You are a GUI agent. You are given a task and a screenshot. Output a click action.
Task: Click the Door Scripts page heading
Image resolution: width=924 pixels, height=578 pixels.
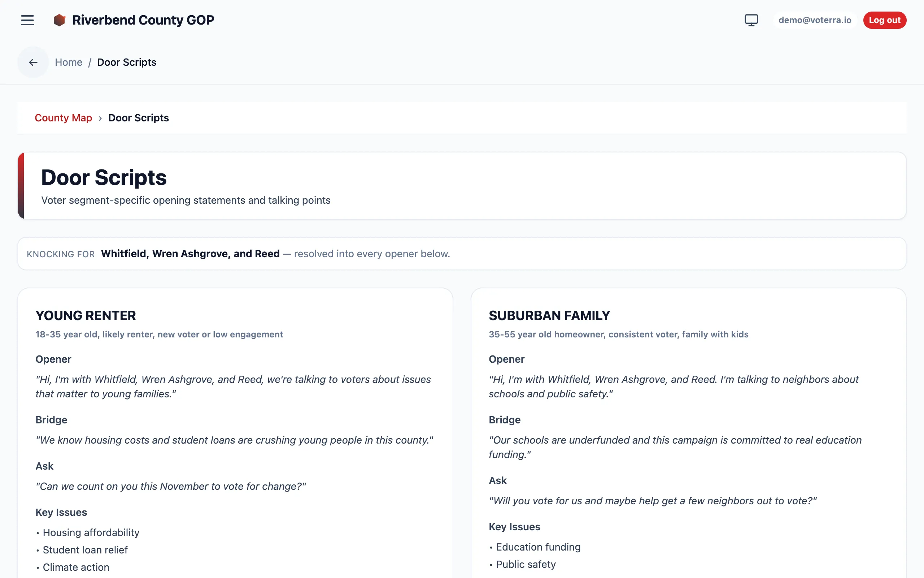104,177
